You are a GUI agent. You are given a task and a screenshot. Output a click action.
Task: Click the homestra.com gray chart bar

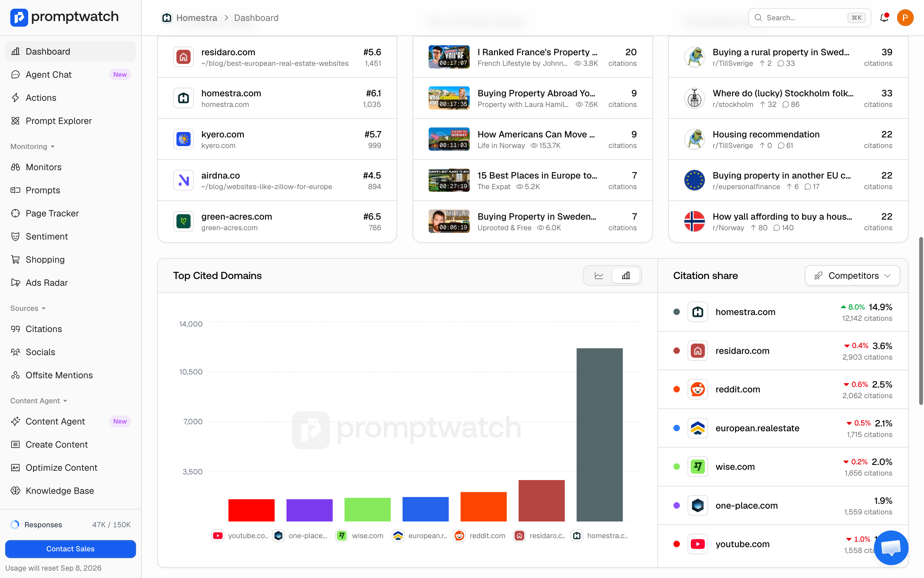click(599, 435)
